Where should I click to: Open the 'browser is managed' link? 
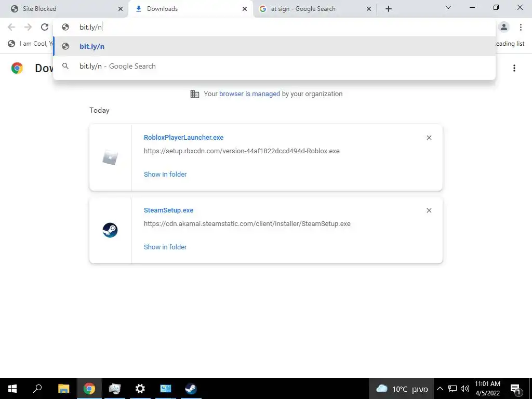click(250, 94)
